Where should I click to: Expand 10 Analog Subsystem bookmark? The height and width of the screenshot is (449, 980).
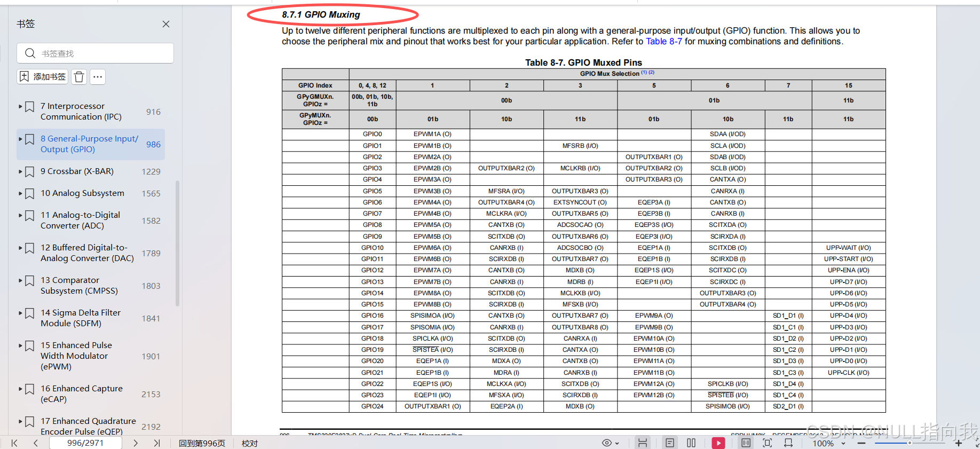20,193
